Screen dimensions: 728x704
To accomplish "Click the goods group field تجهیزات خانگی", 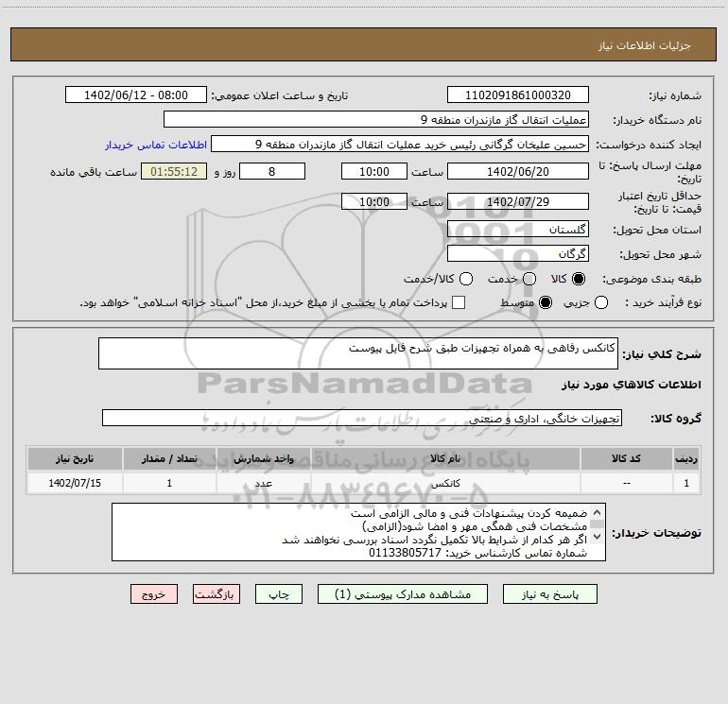I will [x=362, y=418].
